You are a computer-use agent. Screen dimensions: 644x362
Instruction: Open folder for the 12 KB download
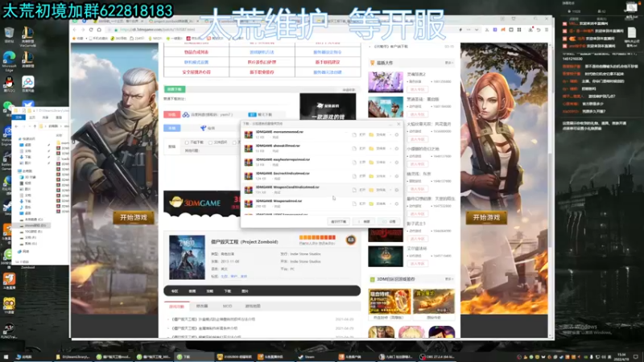(x=378, y=134)
